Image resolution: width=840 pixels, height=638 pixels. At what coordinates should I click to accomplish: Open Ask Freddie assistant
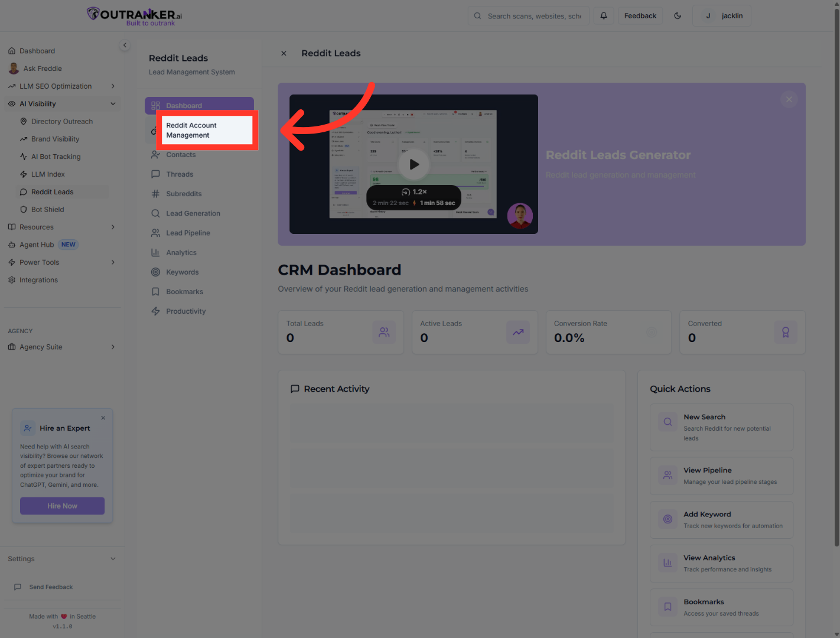click(x=43, y=68)
